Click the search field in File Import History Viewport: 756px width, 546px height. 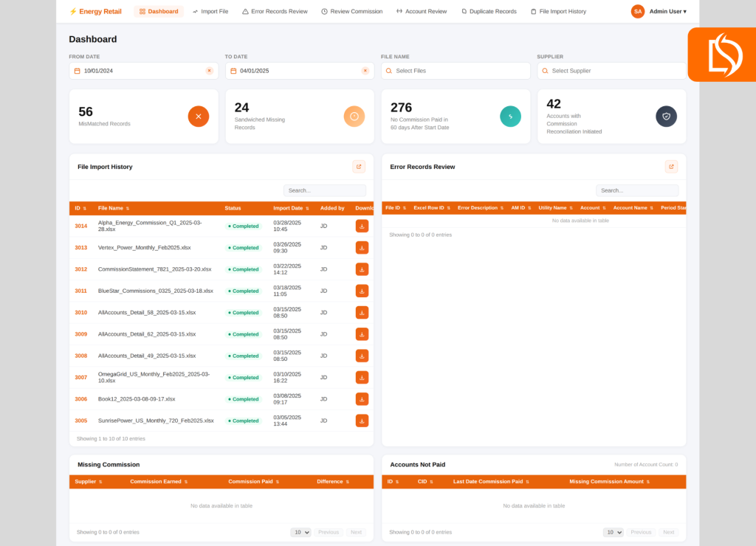pyautogui.click(x=325, y=190)
